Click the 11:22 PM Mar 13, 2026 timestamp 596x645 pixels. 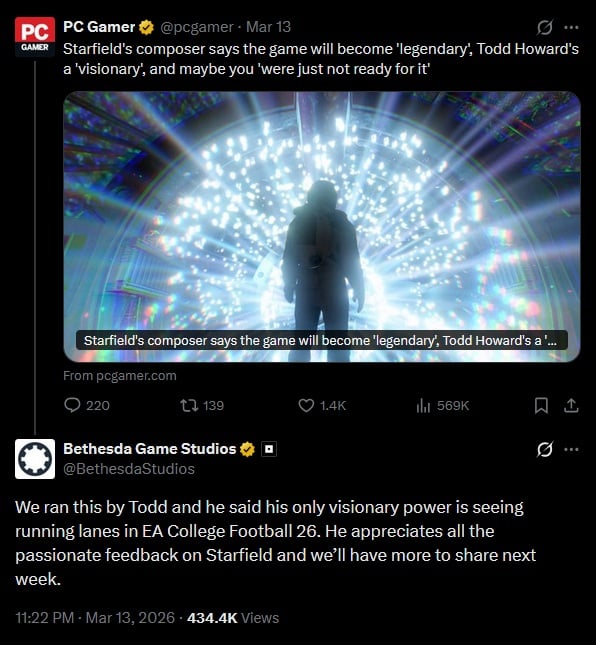(95, 618)
